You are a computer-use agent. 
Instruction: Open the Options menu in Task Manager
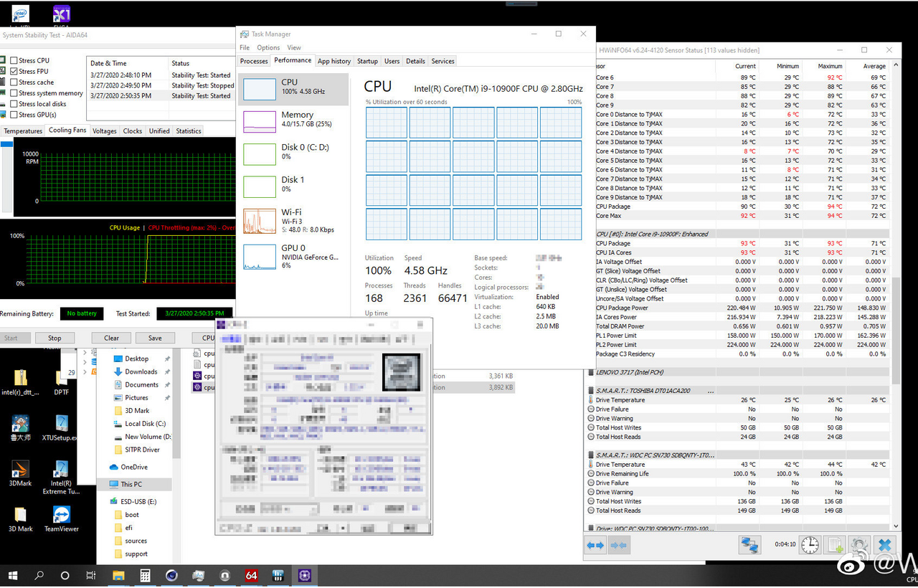coord(268,48)
